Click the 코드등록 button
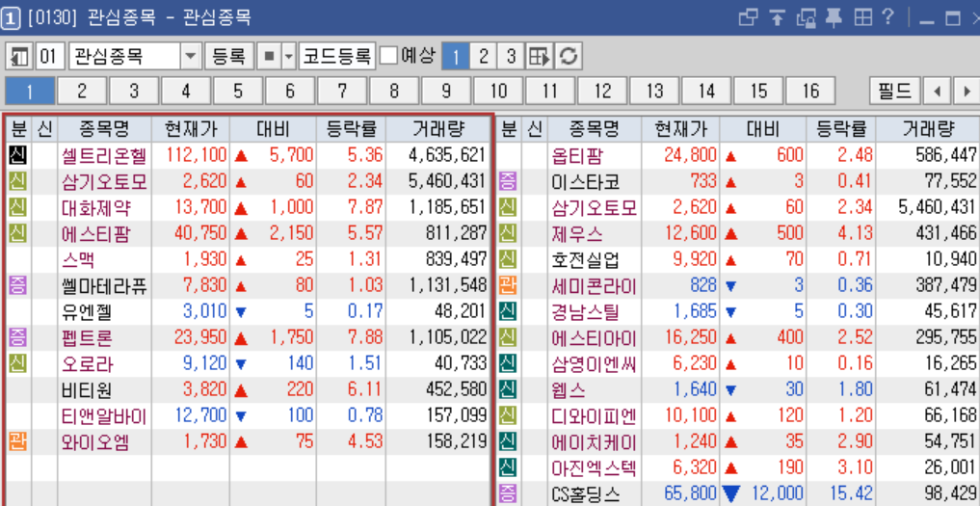The height and width of the screenshot is (506, 980). (337, 57)
